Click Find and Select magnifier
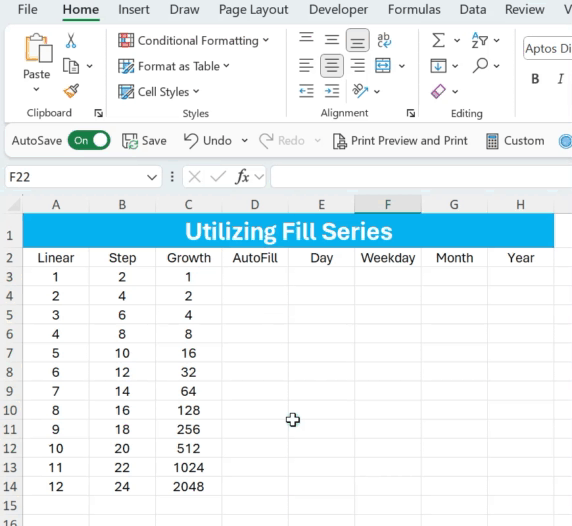572x526 pixels. click(480, 66)
